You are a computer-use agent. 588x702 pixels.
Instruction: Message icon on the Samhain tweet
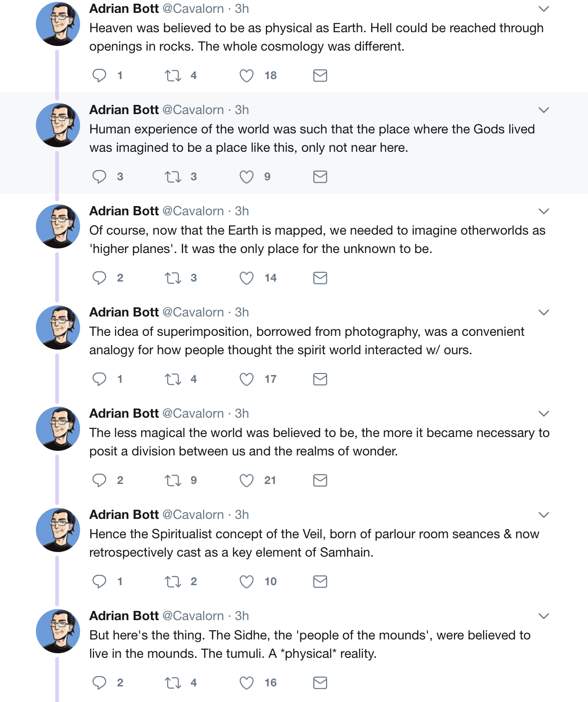[x=320, y=581]
